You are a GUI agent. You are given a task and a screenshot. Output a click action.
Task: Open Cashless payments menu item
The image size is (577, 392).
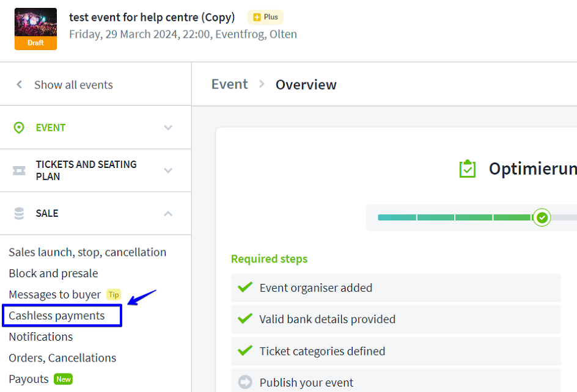click(57, 316)
